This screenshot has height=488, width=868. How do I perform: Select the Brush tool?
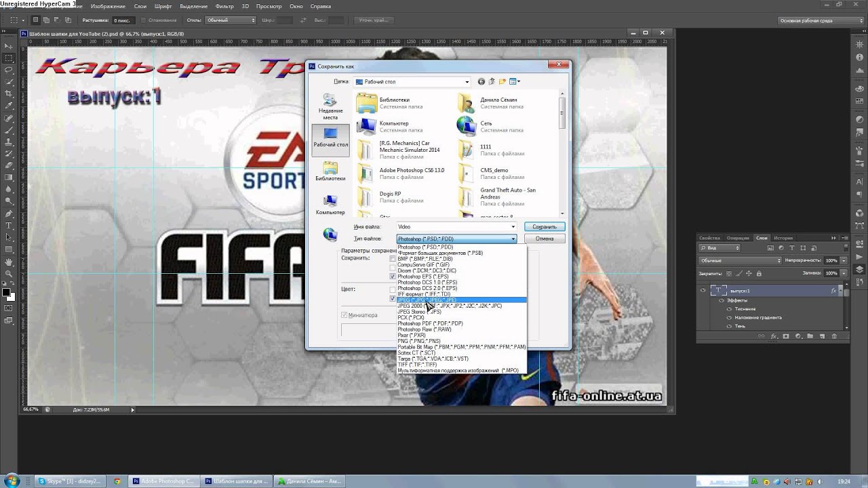(9, 129)
